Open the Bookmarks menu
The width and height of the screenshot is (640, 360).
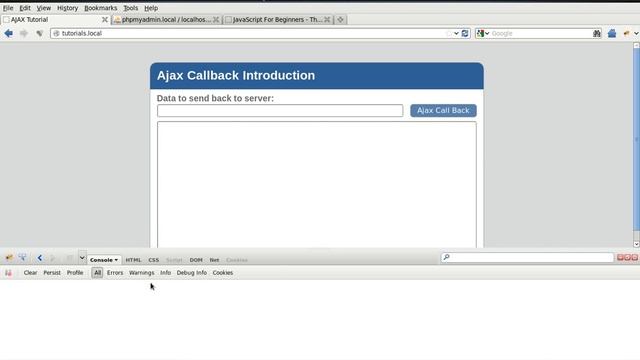tap(100, 8)
